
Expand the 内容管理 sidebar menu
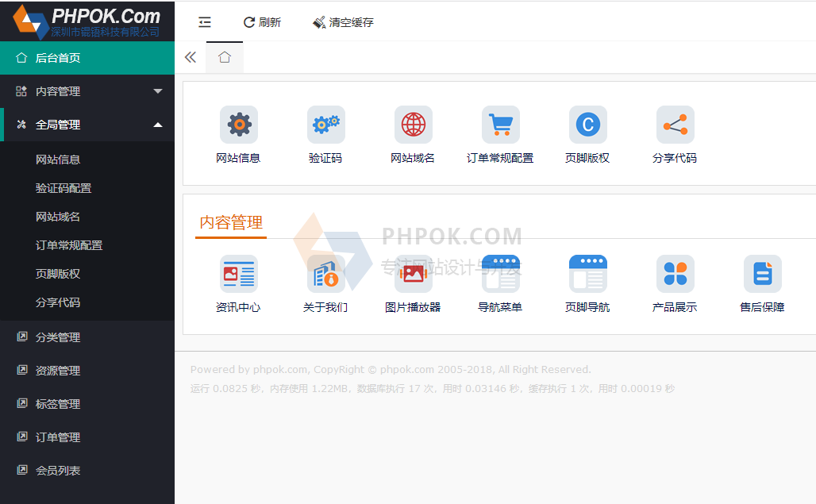(87, 91)
